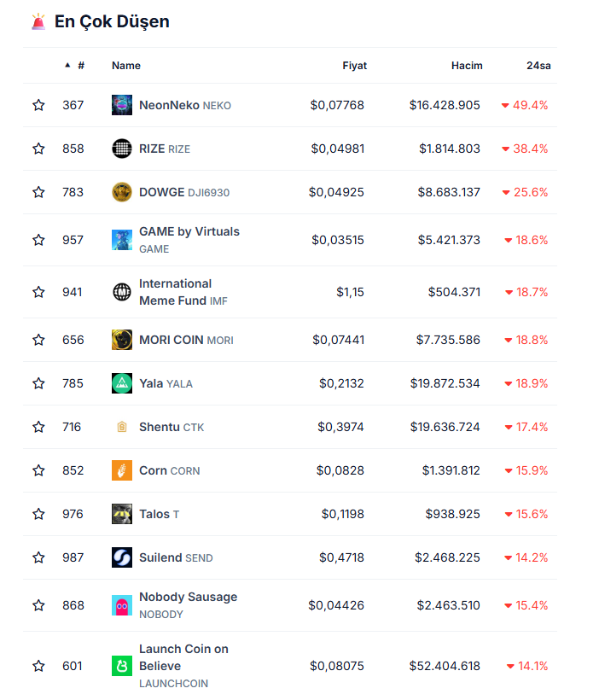This screenshot has width=599, height=700.
Task: Click the DOWGE coin logo icon
Action: point(122,192)
